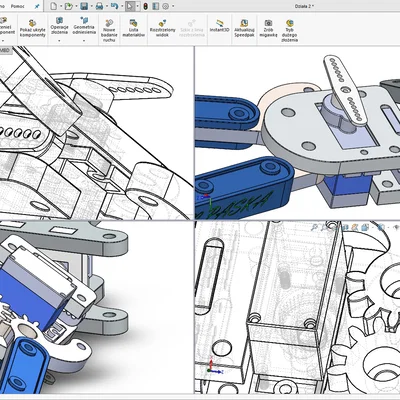Click the Section View icon in the bottom-right viewport
Image resolution: width=400 pixels, height=400 pixels.
[x=346, y=227]
